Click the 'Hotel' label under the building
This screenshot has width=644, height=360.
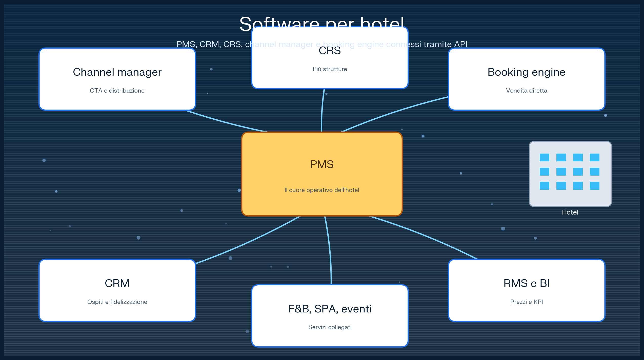[x=570, y=212]
